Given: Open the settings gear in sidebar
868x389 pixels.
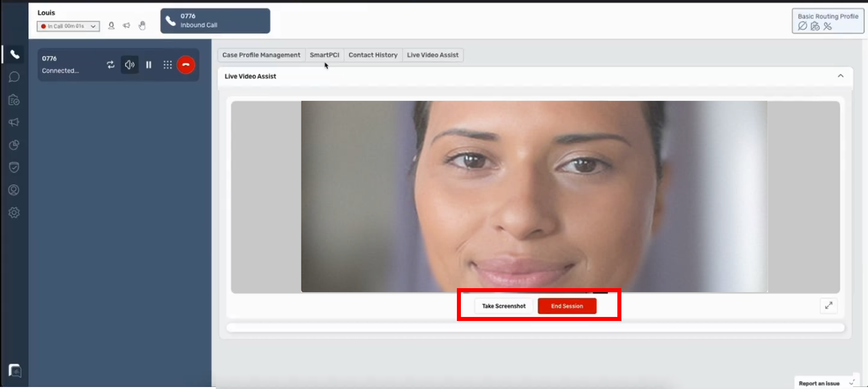Looking at the screenshot, I should [x=14, y=212].
